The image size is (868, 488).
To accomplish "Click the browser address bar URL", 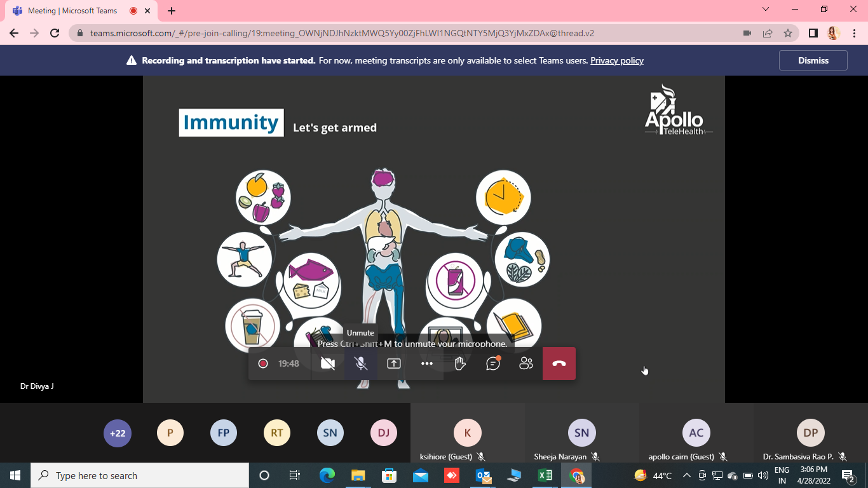I will point(343,33).
